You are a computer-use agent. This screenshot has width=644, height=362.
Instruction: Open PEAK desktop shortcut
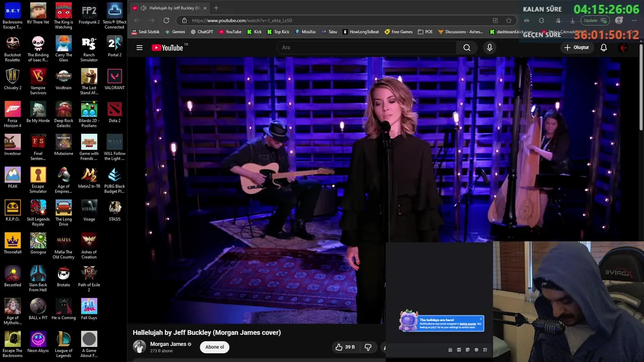pos(13,178)
